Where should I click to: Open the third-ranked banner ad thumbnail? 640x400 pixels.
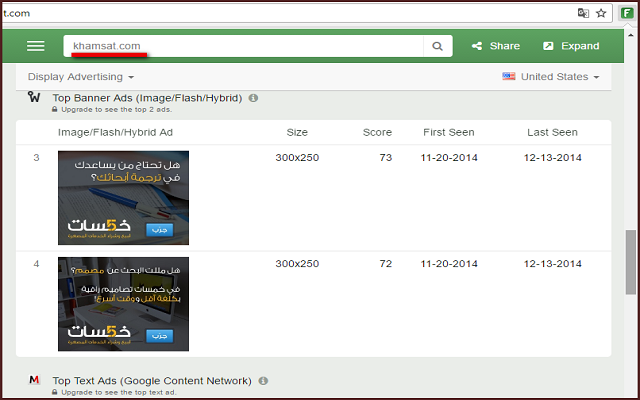tap(123, 197)
